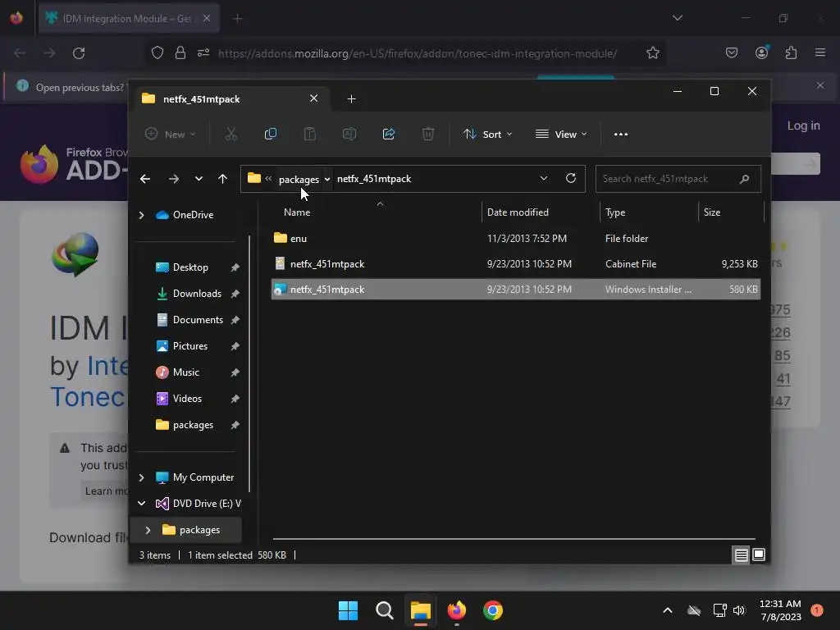The image size is (840, 630).
Task: Open Firefox application hamburger menu
Action: (820, 52)
